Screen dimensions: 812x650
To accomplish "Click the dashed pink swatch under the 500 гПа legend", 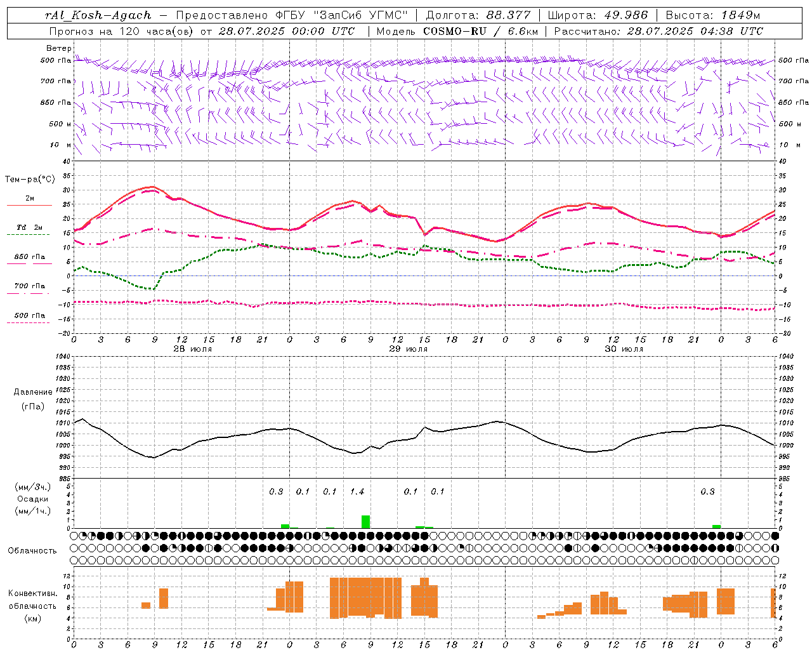I will (28, 322).
